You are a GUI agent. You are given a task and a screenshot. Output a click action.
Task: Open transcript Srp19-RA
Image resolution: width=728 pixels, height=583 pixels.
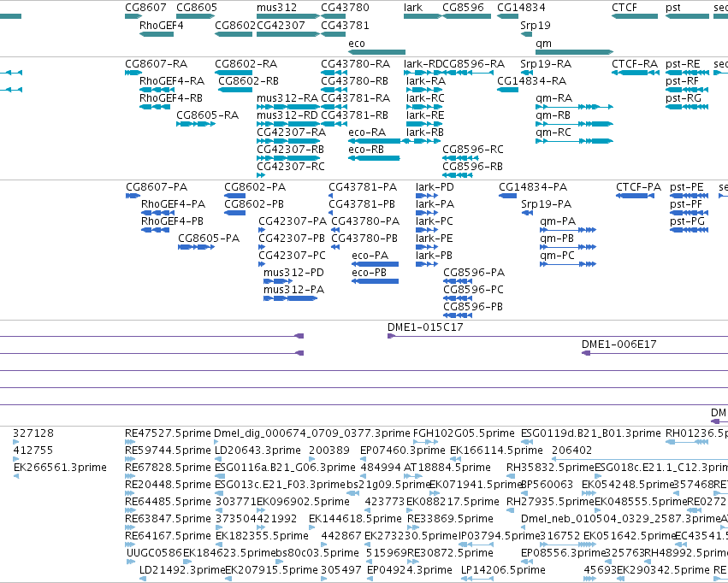pos(546,64)
